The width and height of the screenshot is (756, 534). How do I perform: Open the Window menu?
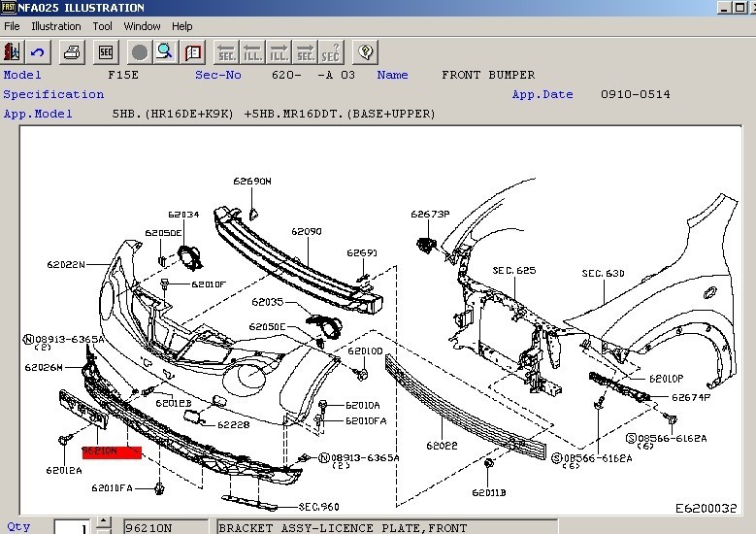click(143, 26)
